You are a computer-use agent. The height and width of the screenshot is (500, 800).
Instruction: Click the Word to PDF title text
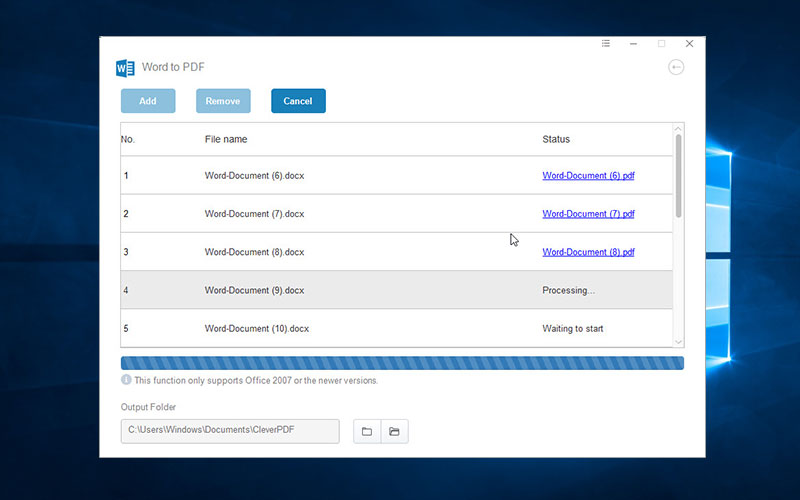click(x=173, y=67)
